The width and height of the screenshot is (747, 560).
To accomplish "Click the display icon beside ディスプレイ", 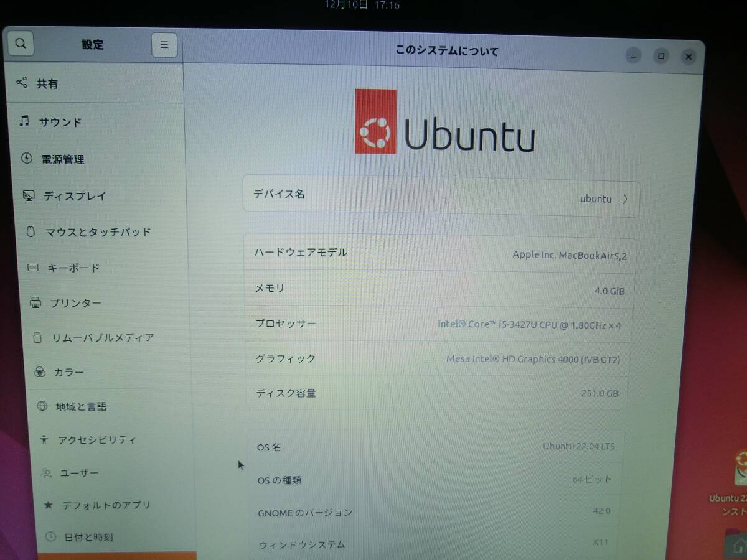I will click(29, 195).
